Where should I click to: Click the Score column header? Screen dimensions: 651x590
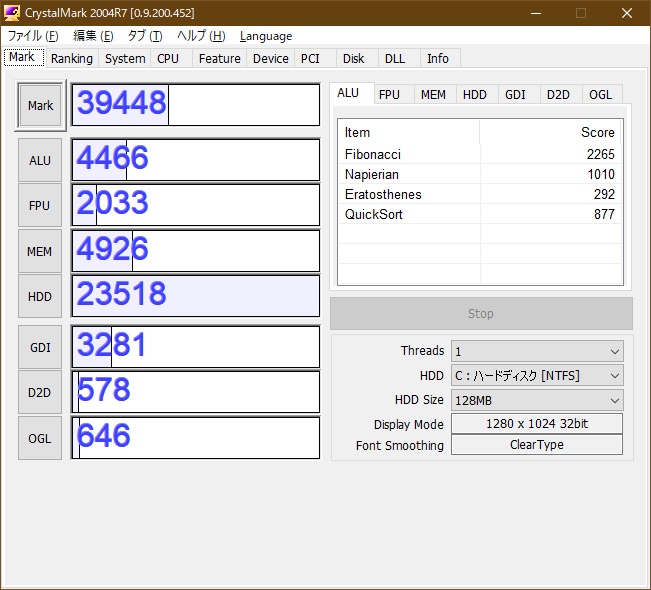pyautogui.click(x=551, y=132)
